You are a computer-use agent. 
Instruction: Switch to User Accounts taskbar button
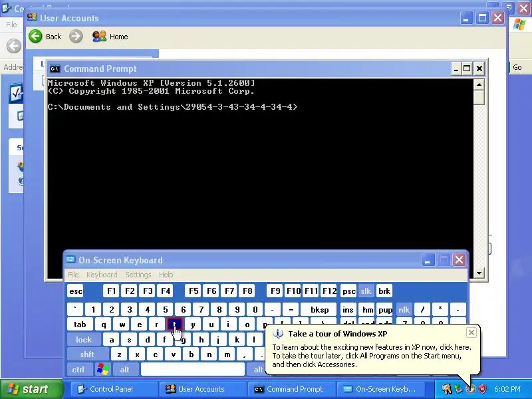[x=202, y=389]
